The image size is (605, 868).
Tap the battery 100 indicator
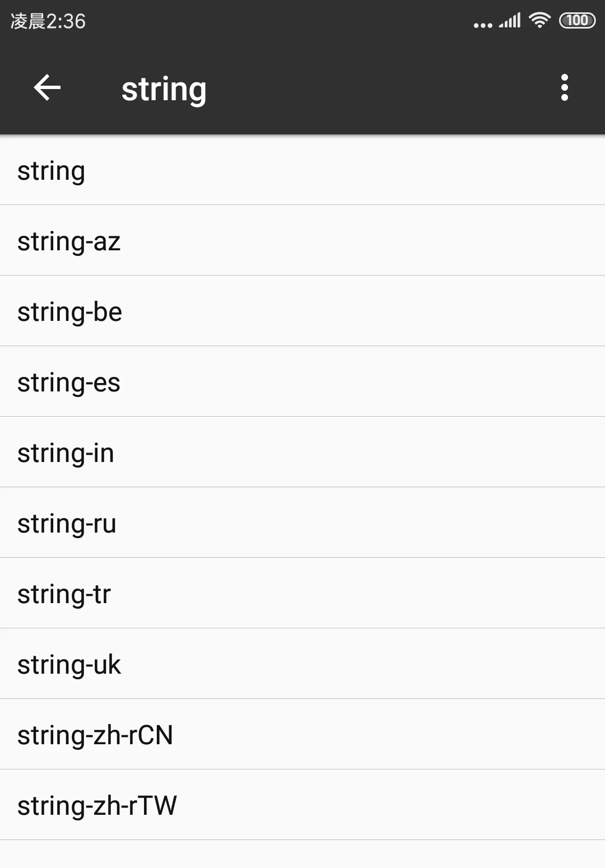577,21
